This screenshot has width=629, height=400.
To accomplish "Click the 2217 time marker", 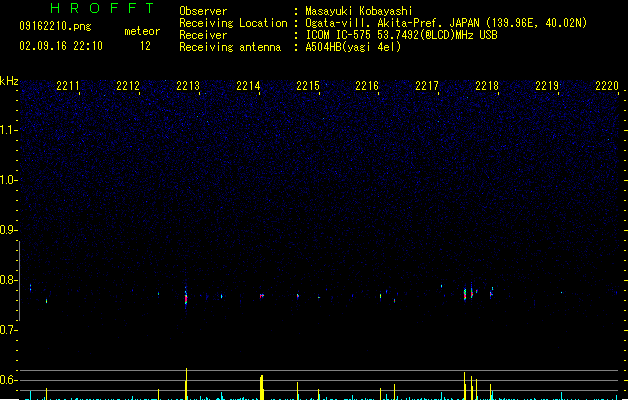I will click(427, 86).
